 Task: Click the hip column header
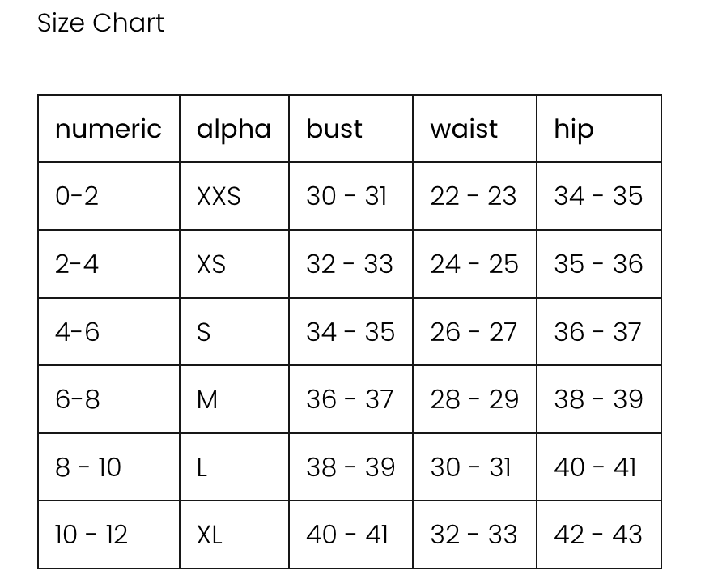574,129
